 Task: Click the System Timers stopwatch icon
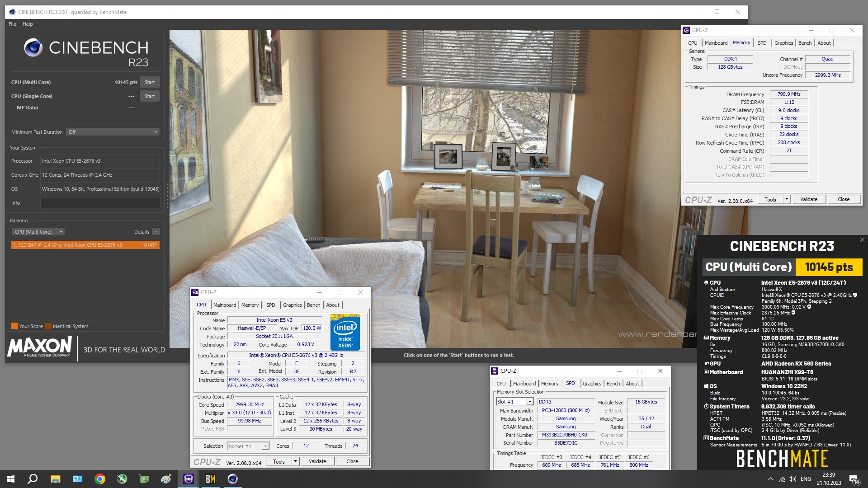pyautogui.click(x=706, y=407)
